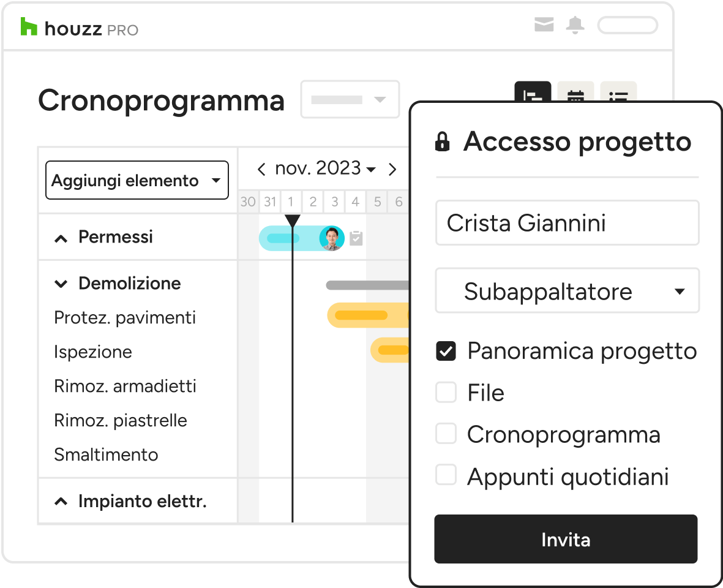723x588 pixels.
Task: Go to next month arrow
Action: [392, 169]
